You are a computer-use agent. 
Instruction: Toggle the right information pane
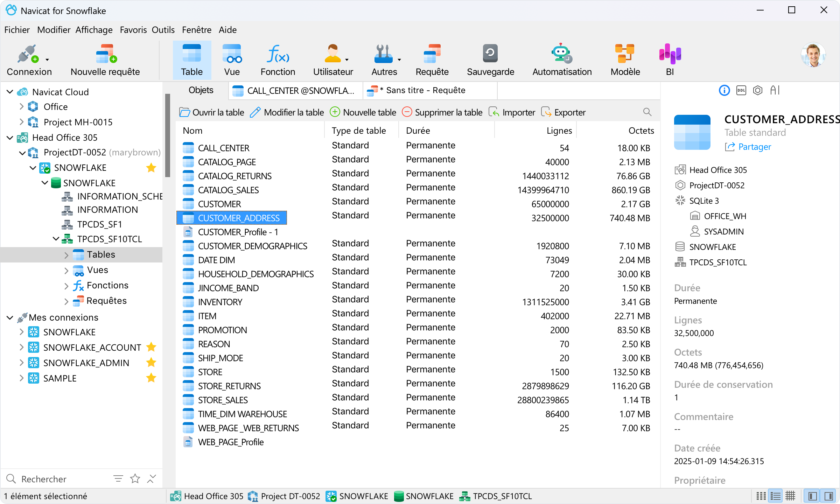[x=828, y=496]
